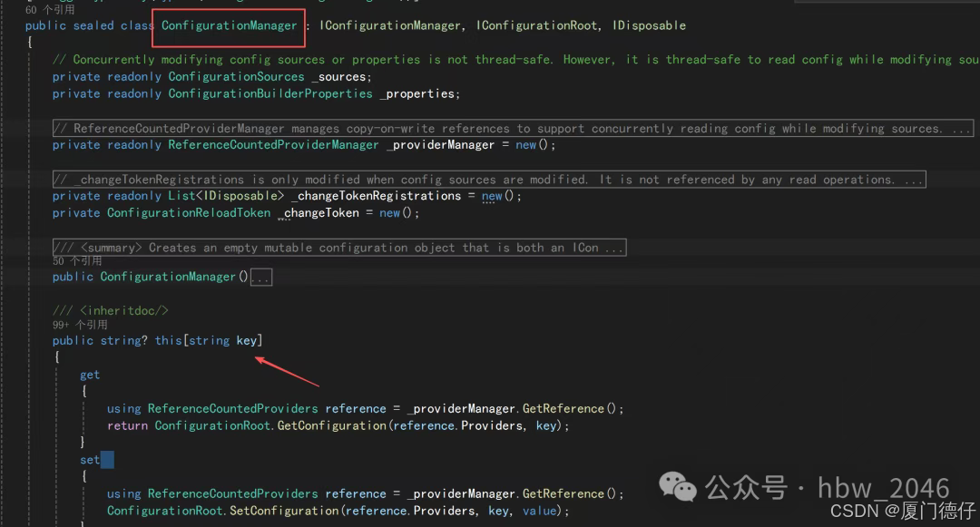The image size is (980, 527).
Task: Click the 'return' keyword in the get accessor
Action: point(127,425)
